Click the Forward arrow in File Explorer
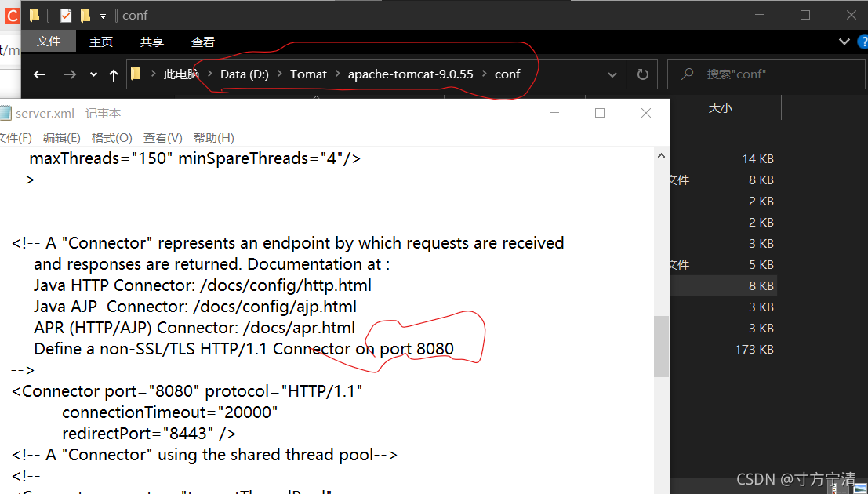The image size is (868, 494). pyautogui.click(x=70, y=74)
